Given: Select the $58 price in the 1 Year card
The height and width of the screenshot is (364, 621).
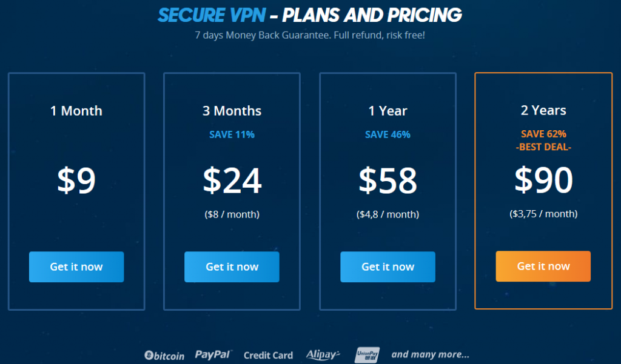Looking at the screenshot, I should tap(388, 180).
